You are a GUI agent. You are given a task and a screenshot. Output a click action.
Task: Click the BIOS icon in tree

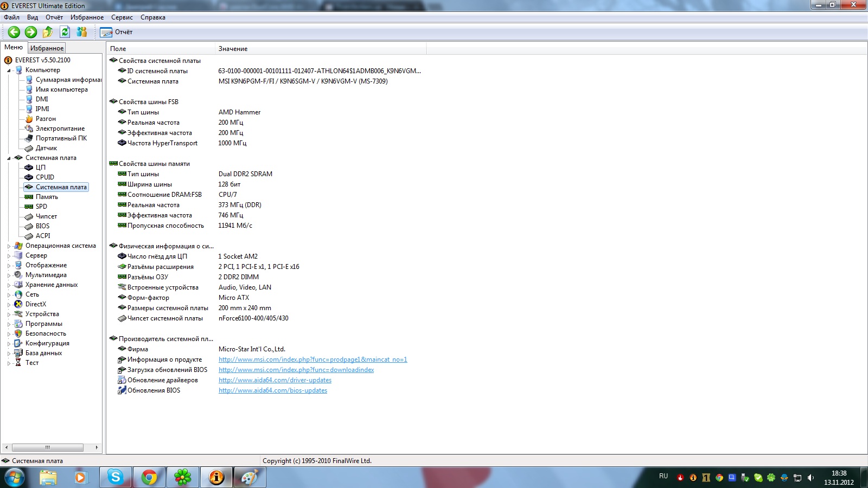click(x=29, y=226)
